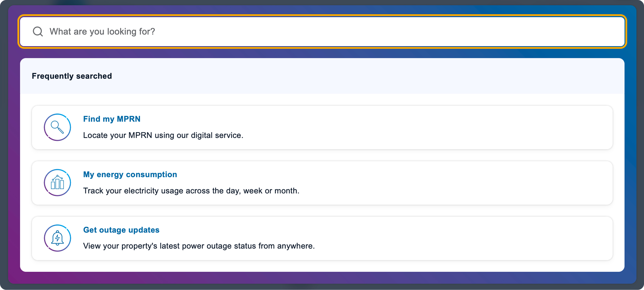Click the energy consumption bar chart icon
The image size is (644, 290).
pyautogui.click(x=57, y=183)
